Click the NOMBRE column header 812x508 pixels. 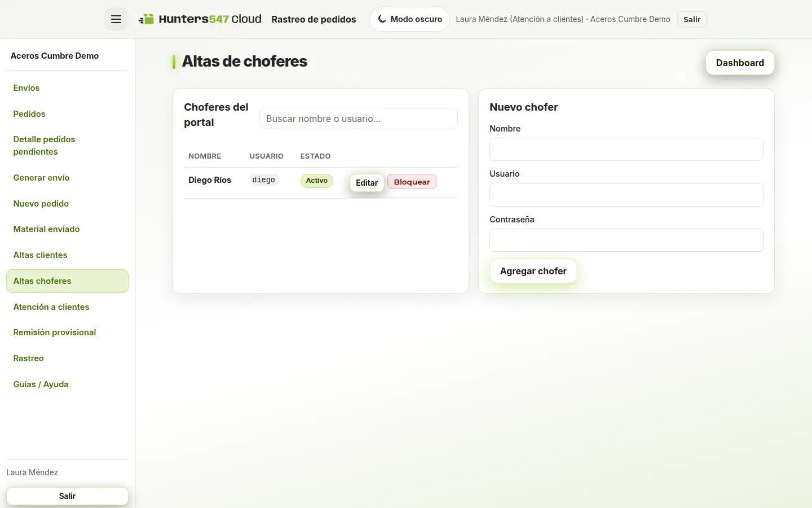click(x=205, y=156)
